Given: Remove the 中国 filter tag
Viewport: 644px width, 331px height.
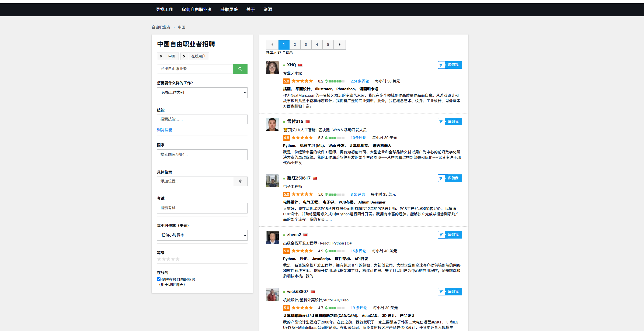Looking at the screenshot, I should tap(161, 56).
